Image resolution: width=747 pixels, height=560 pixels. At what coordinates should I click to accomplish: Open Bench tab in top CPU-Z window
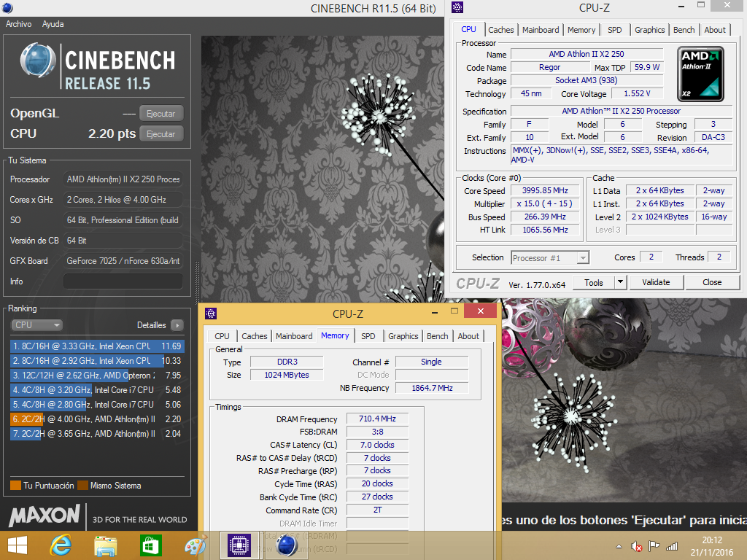click(684, 29)
